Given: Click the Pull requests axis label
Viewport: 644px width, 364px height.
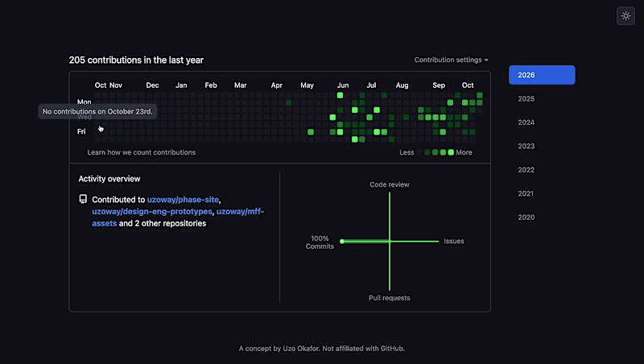Looking at the screenshot, I should tap(390, 298).
